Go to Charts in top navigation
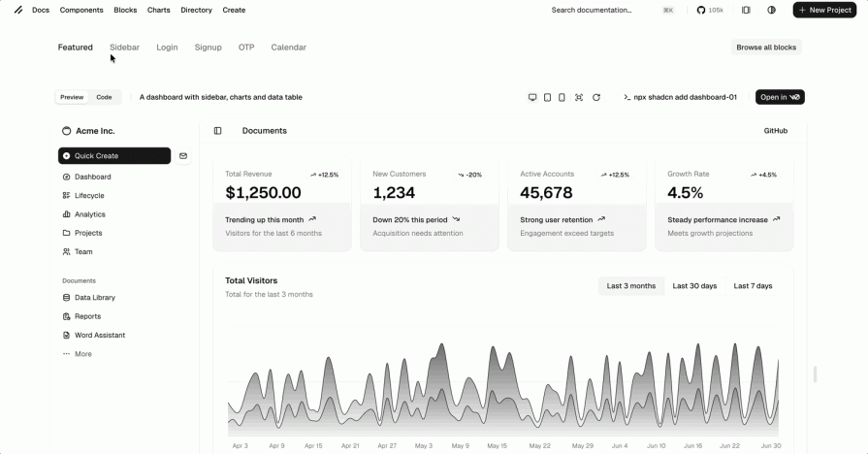 click(x=158, y=10)
